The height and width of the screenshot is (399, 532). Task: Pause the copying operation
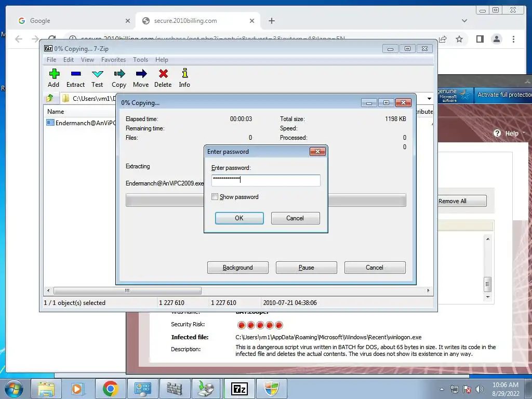click(307, 268)
